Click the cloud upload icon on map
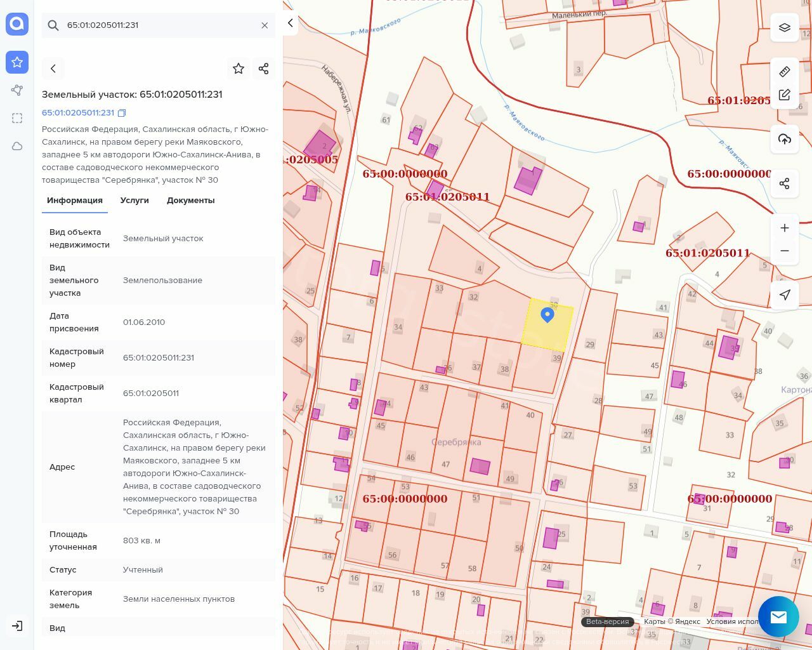 coord(785,139)
